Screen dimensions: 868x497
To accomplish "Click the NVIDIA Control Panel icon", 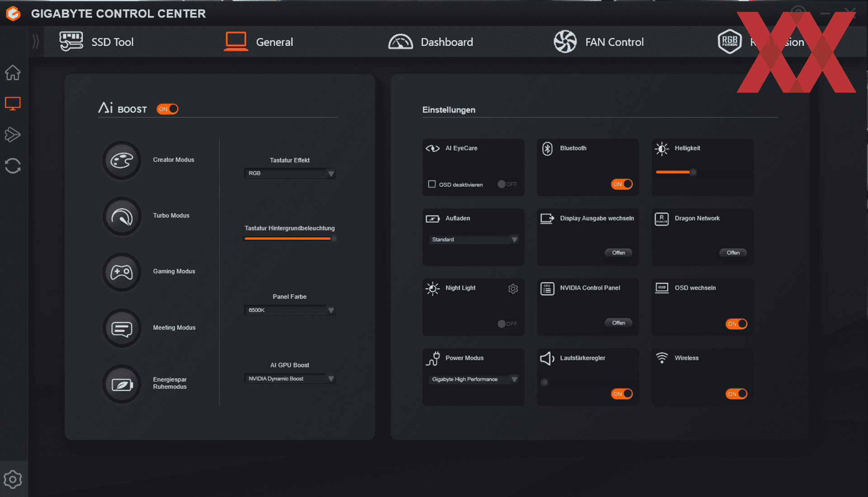I will [x=547, y=289].
